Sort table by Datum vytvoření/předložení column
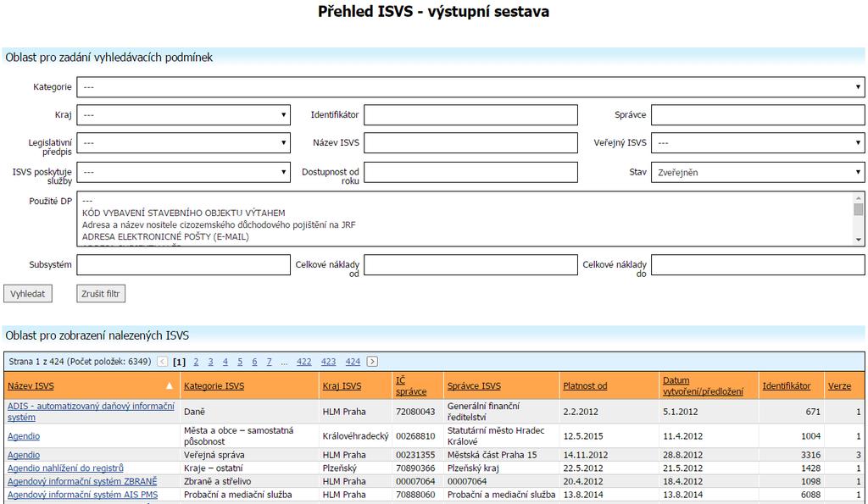Viewport: 868px width, 504px height. 703,385
